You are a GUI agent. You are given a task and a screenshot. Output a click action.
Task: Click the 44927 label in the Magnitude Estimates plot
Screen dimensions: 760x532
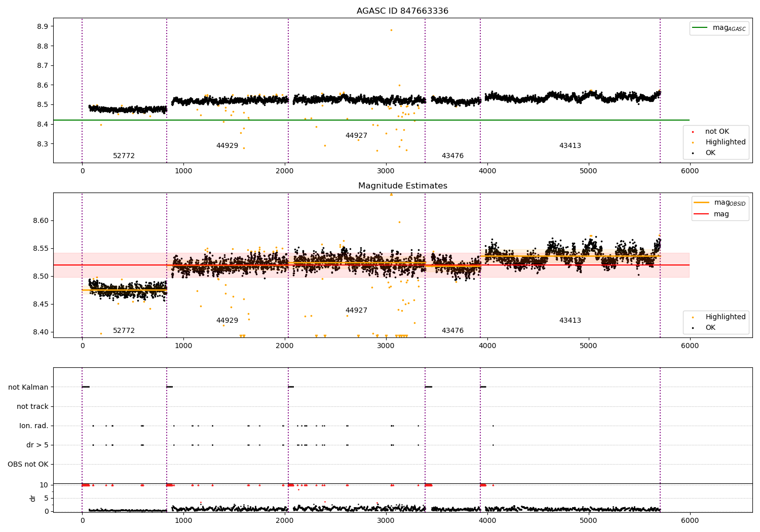pyautogui.click(x=356, y=311)
